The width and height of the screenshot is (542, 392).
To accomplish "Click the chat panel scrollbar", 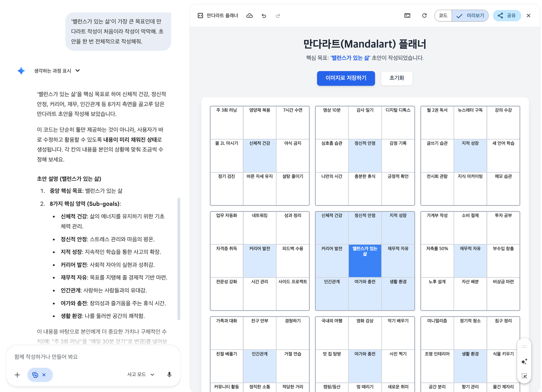I will click(179, 259).
